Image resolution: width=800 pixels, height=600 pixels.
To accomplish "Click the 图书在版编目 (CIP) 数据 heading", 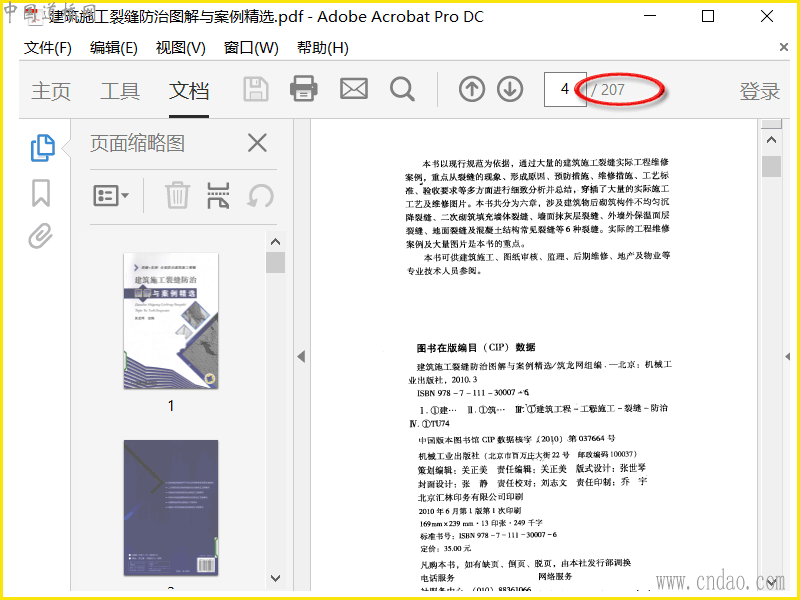I will [476, 348].
